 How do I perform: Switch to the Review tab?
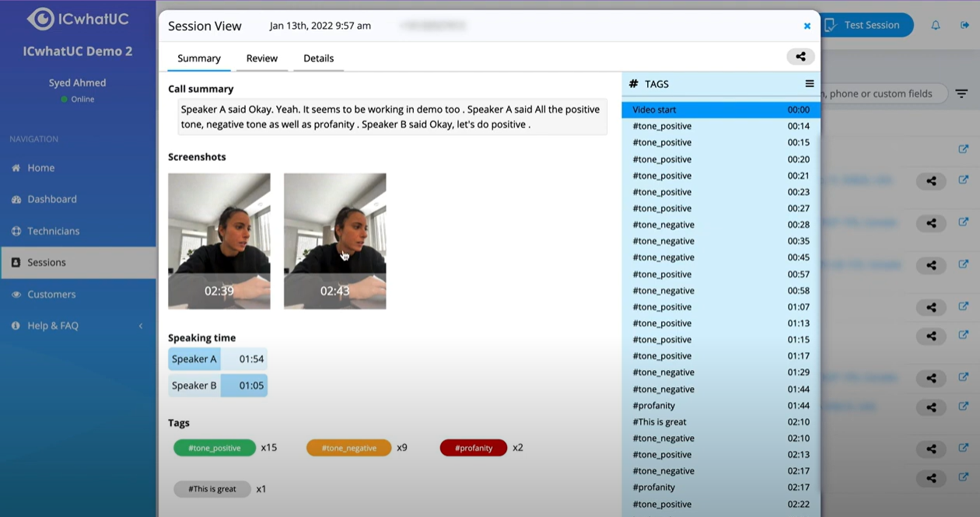(x=261, y=58)
